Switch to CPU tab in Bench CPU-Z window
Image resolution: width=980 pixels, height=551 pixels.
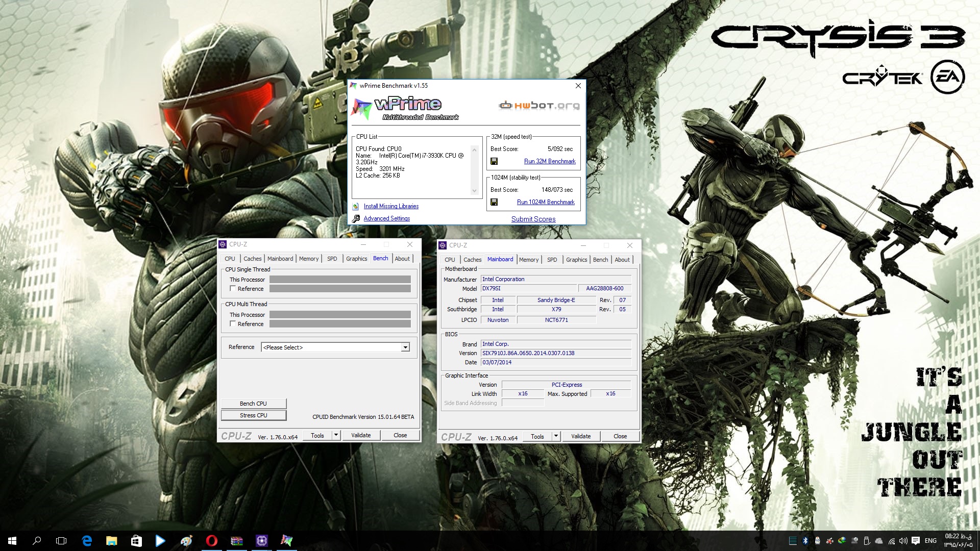pos(230,259)
